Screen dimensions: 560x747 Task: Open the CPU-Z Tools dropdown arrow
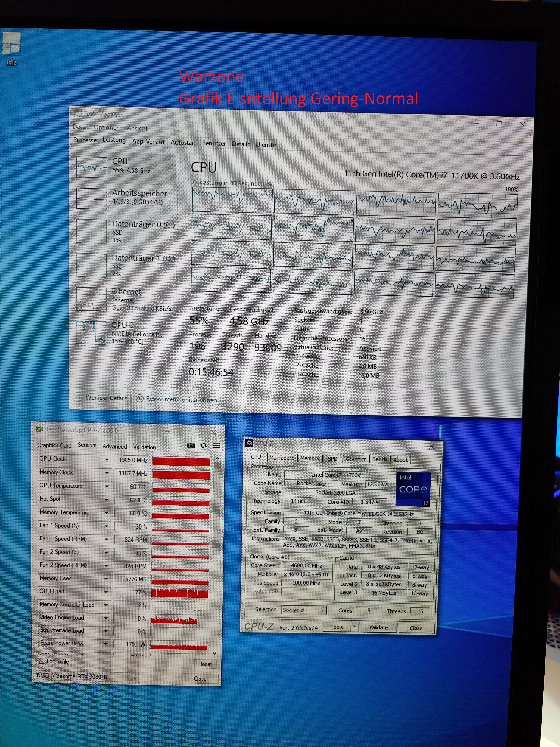pos(354,627)
